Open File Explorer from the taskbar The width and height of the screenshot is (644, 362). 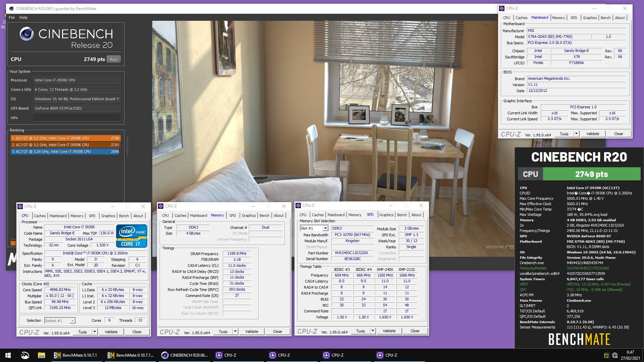[x=42, y=355]
